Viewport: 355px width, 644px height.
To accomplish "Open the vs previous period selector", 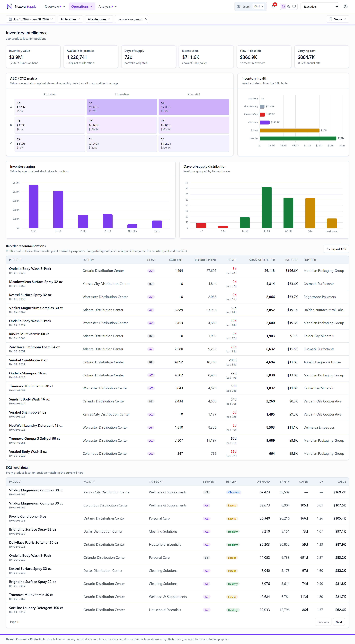I will 132,19.
